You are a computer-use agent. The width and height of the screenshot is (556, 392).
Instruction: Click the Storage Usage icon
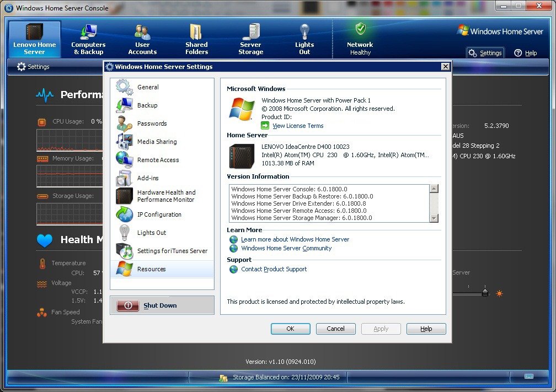[x=42, y=196]
